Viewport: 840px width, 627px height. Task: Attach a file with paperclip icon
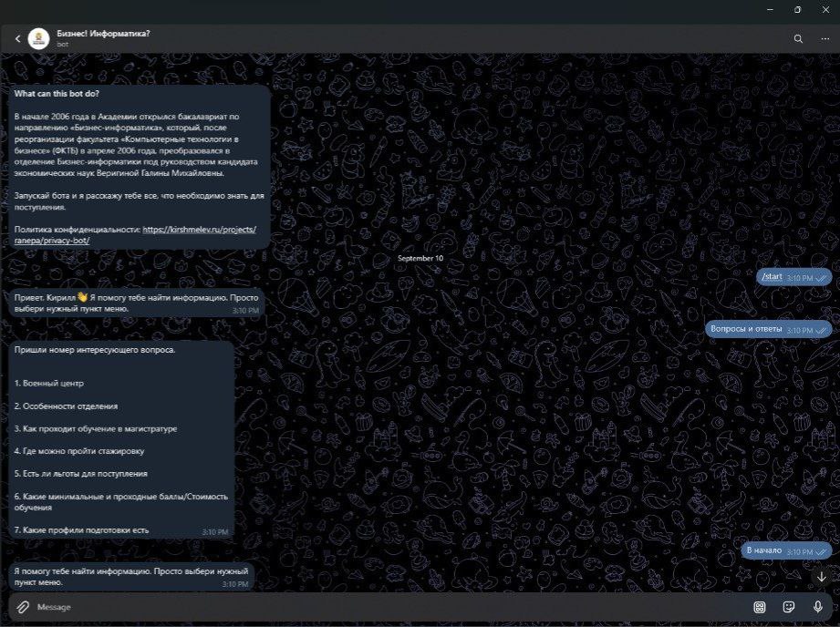[x=21, y=607]
